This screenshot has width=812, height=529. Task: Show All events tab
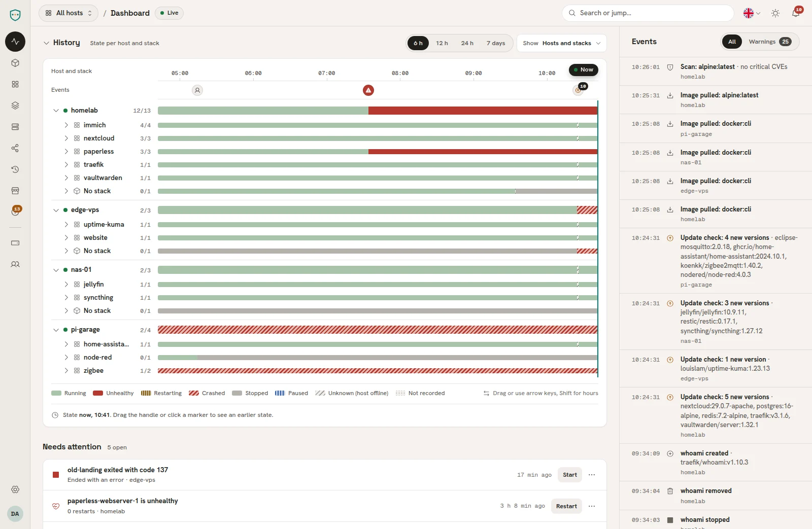732,42
